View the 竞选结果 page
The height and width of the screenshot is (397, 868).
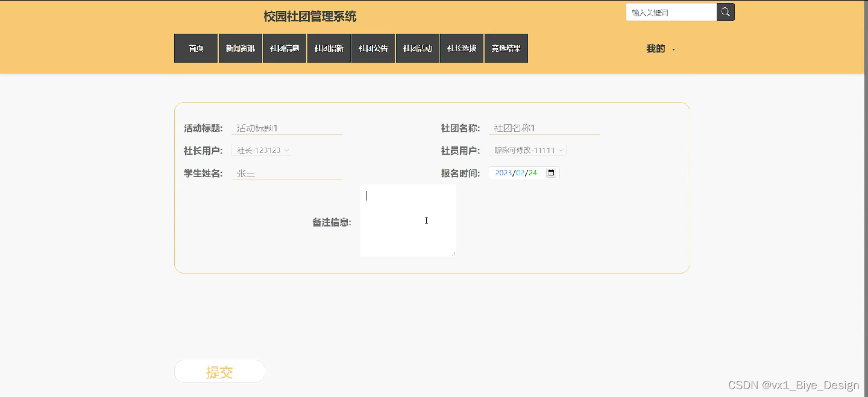click(506, 48)
